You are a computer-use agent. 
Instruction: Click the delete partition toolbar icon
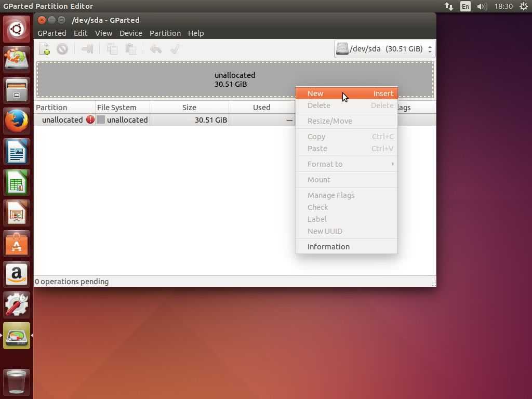(62, 49)
